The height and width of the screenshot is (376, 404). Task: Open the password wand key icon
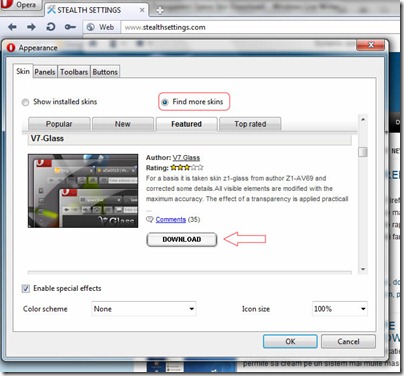click(70, 27)
